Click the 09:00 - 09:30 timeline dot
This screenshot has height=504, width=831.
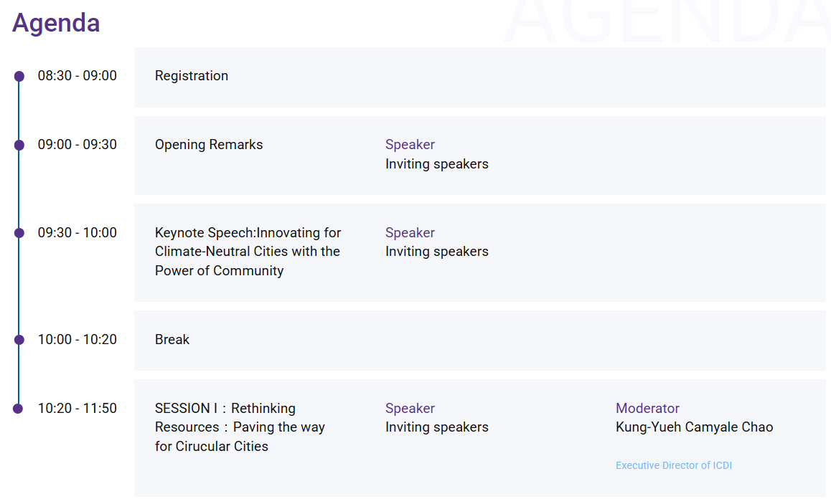(x=19, y=145)
